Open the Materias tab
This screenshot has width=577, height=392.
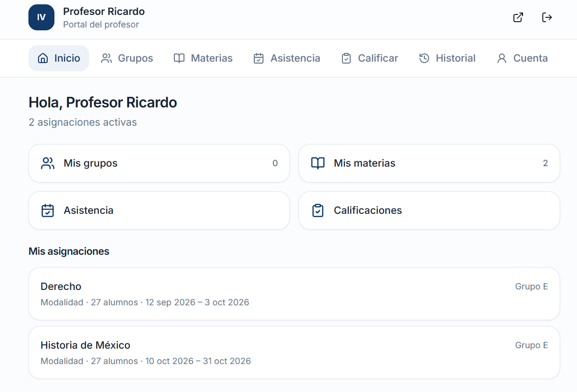(203, 58)
